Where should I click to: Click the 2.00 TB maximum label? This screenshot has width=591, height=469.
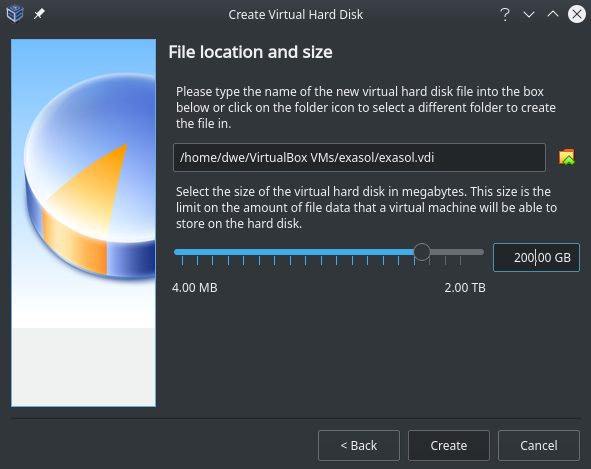(465, 288)
